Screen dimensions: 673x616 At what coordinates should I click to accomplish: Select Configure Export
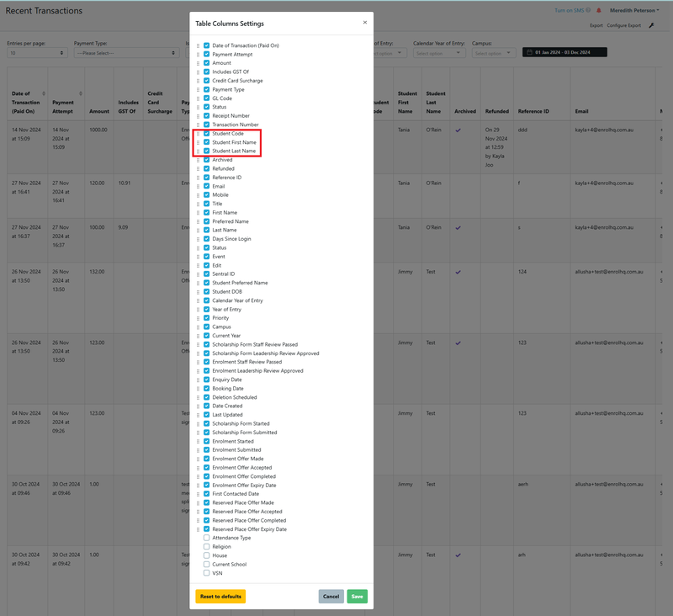[x=623, y=24]
